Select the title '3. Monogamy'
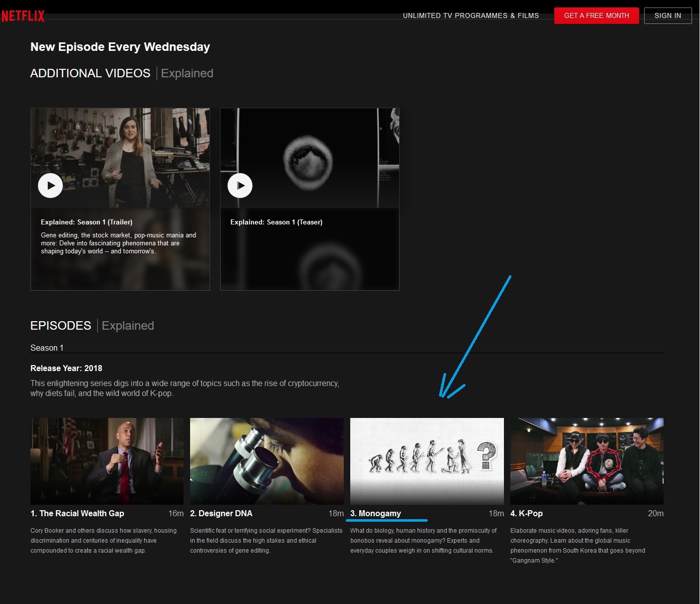The image size is (700, 604). tap(376, 513)
